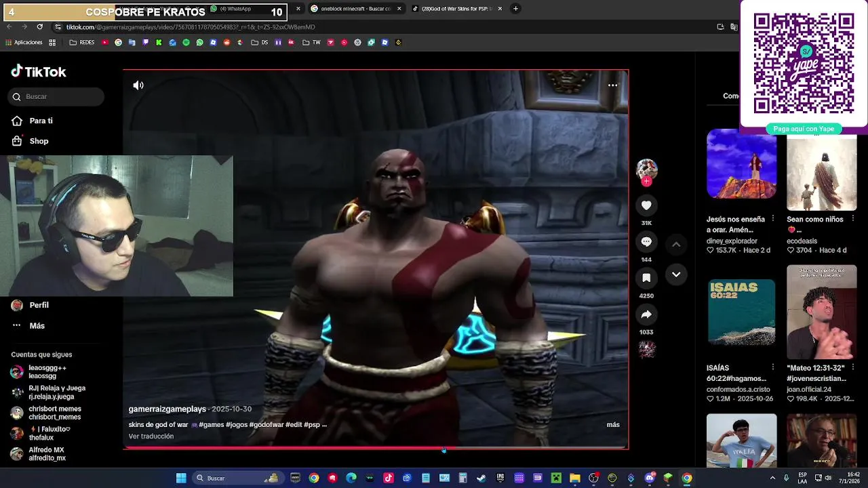Image resolution: width=868 pixels, height=488 pixels.
Task: Open the #godofwar hashtag
Action: [x=266, y=425]
